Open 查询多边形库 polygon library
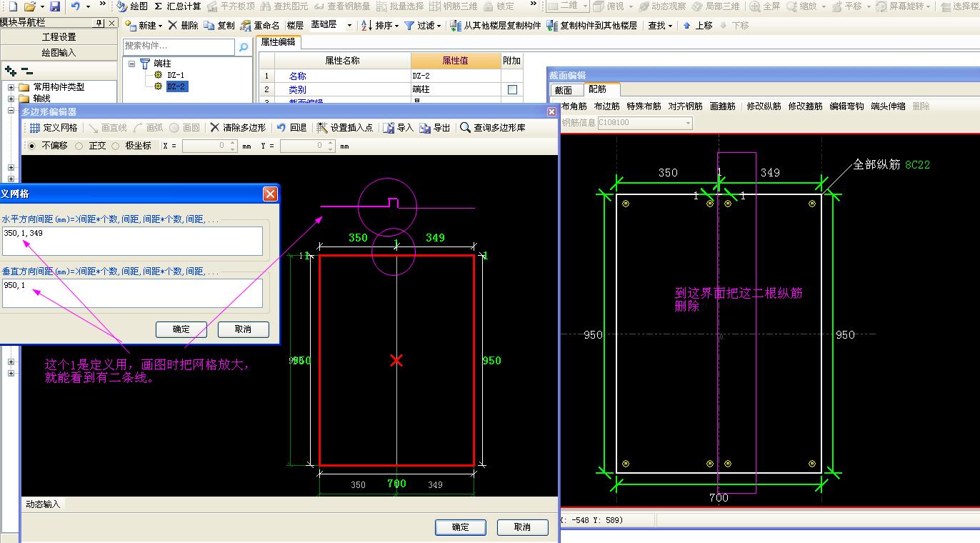The width and height of the screenshot is (980, 543). [x=493, y=128]
